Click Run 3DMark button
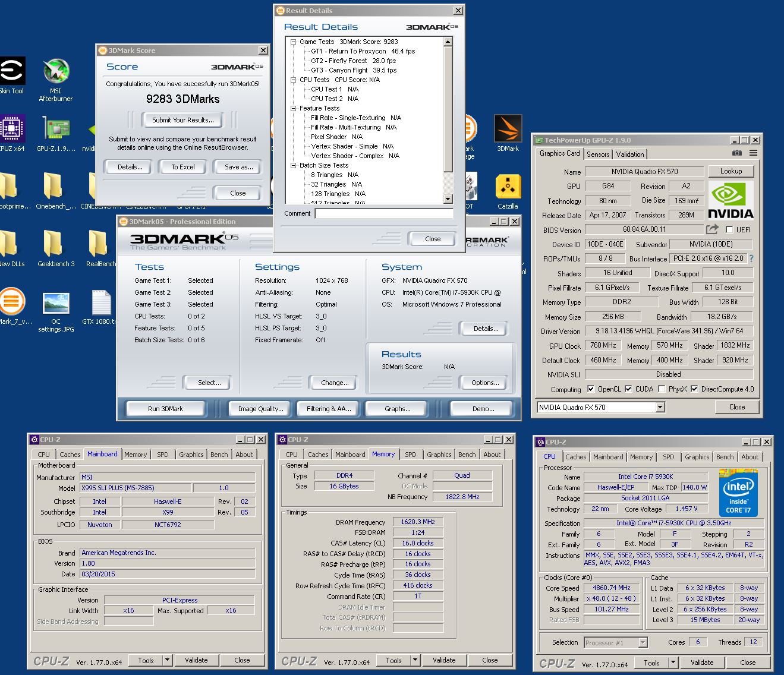Screen dimensions: 784x675 165,409
